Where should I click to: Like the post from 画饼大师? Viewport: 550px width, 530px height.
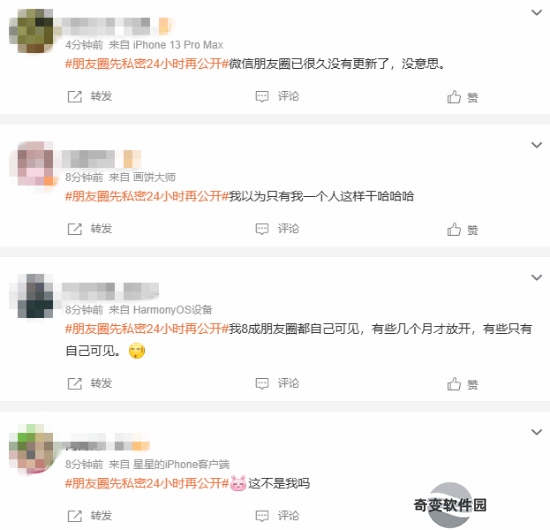462,230
